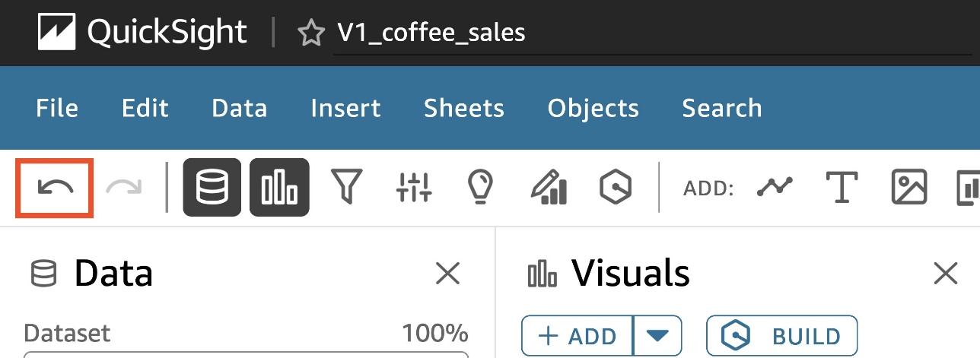The height and width of the screenshot is (358, 980).
Task: Open the Sheets menu
Action: (x=464, y=108)
